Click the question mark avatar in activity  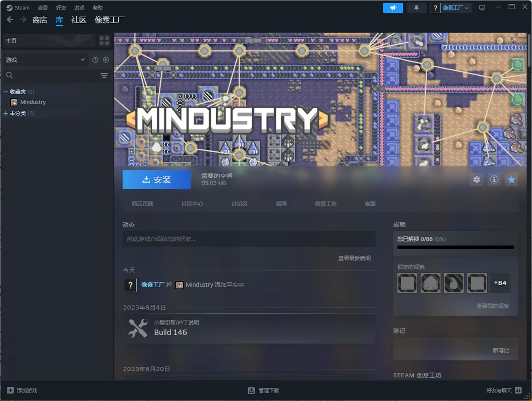[x=130, y=285]
